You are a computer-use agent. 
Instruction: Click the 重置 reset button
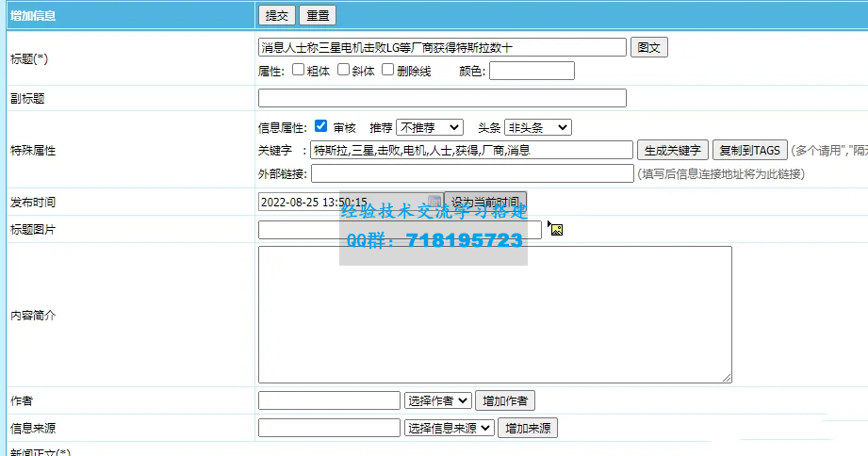pos(318,15)
